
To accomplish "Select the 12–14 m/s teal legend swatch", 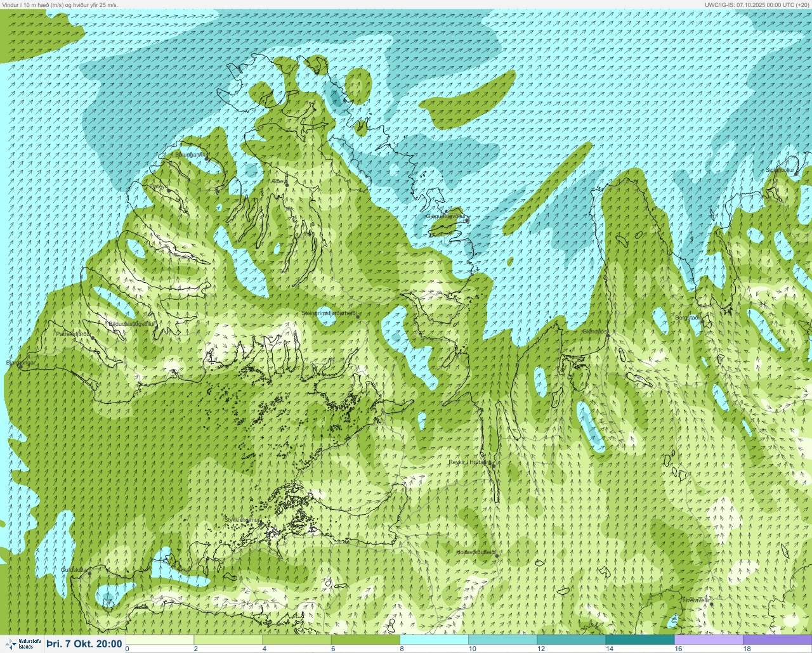I will [572, 640].
